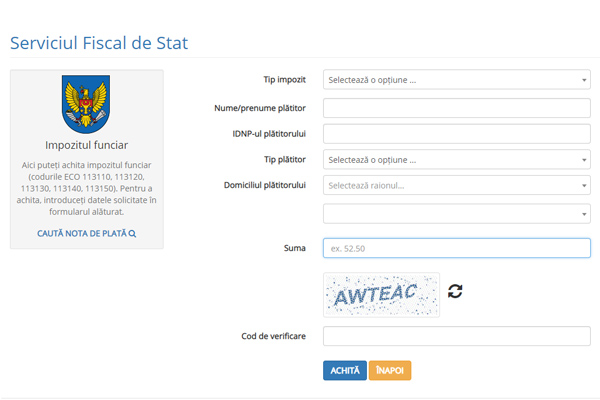Screen dimensions: 600x400
Task: Focus the Nume/prenume plătitor field
Action: [x=457, y=108]
